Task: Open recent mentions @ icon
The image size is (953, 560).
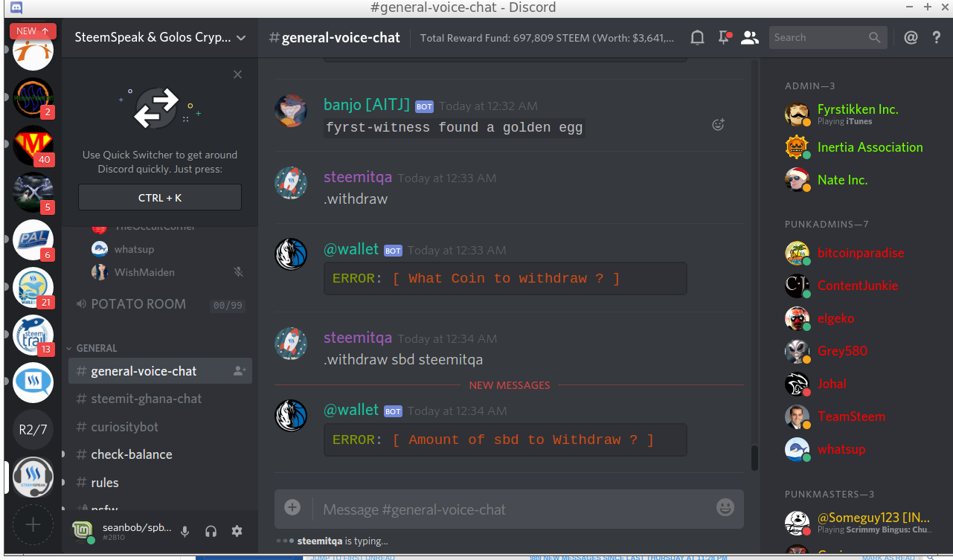Action: (911, 37)
